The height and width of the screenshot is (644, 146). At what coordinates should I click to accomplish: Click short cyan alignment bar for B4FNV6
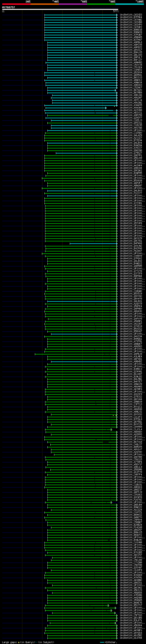[94, 243]
